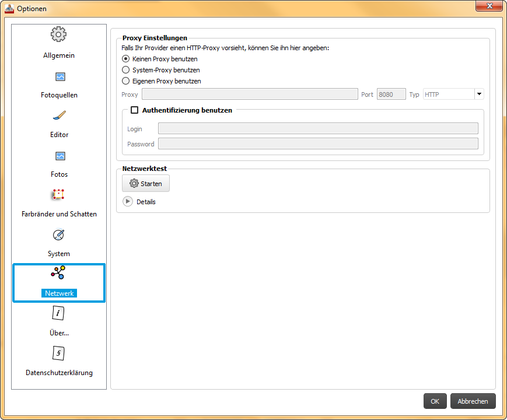Enable 'Eigenen Proxy benutzen' radio button

tap(125, 81)
